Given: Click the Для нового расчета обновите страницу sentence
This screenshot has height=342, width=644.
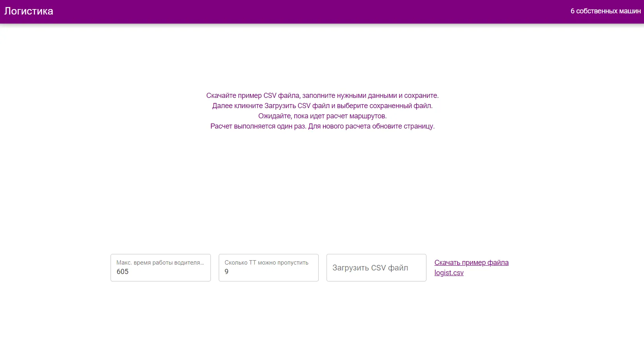Looking at the screenshot, I should [x=371, y=126].
